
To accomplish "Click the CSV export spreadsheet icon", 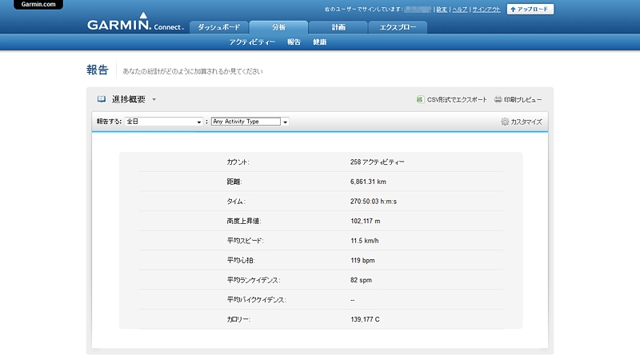I will (420, 100).
